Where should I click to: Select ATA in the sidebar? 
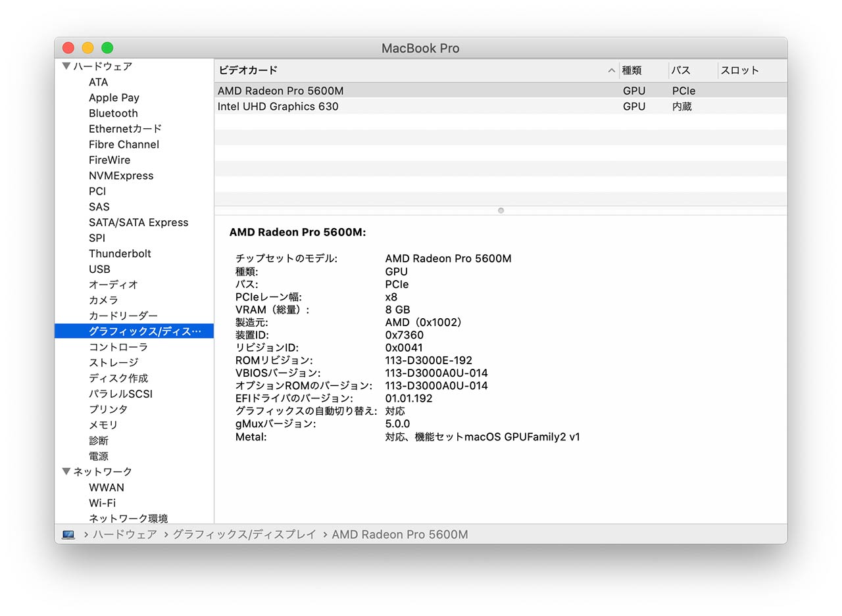(99, 82)
